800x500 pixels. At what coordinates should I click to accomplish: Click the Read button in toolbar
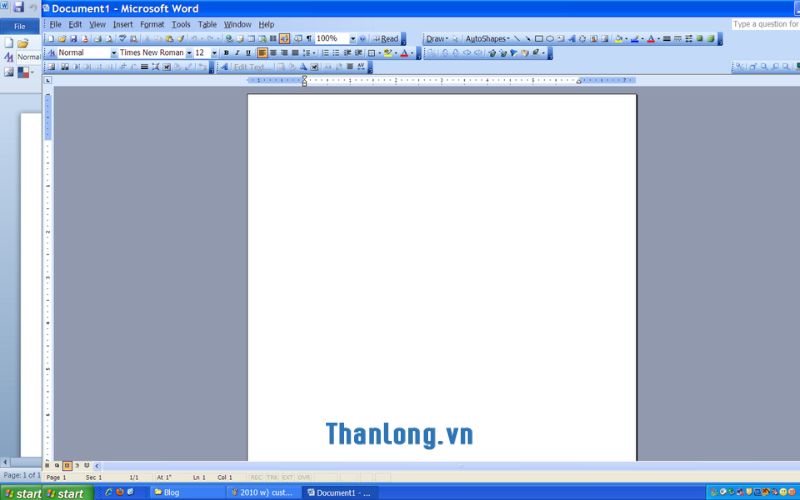386,39
